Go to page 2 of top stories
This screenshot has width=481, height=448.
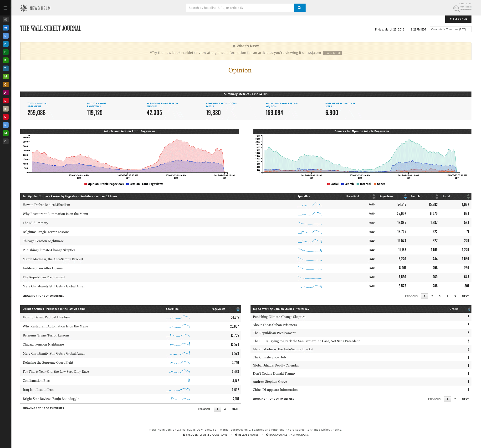[432, 296]
